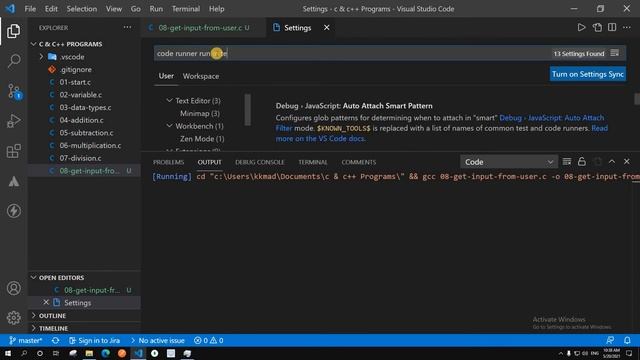Open Windows Start menu

click(8, 353)
